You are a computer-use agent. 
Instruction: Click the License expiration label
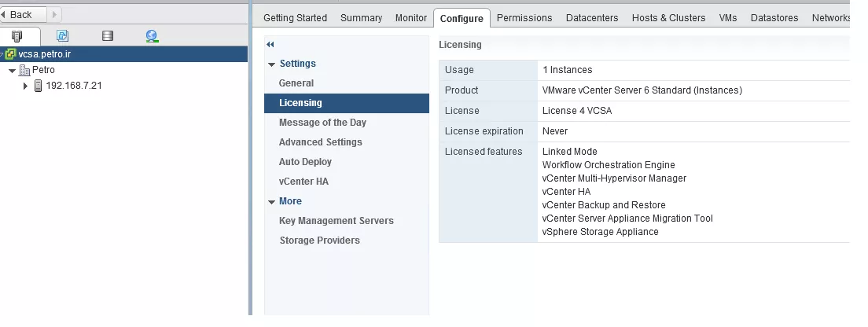point(484,131)
